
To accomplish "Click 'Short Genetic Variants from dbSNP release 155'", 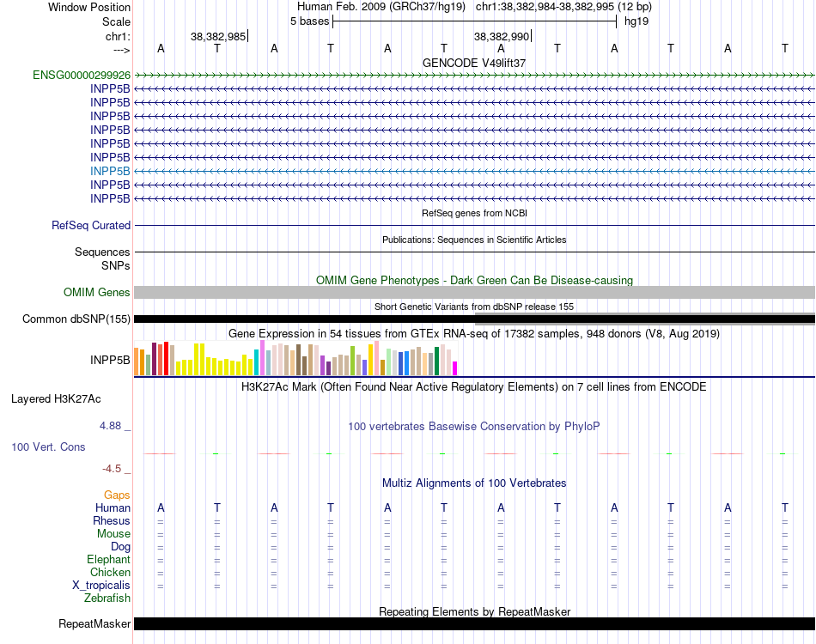I will (474, 307).
